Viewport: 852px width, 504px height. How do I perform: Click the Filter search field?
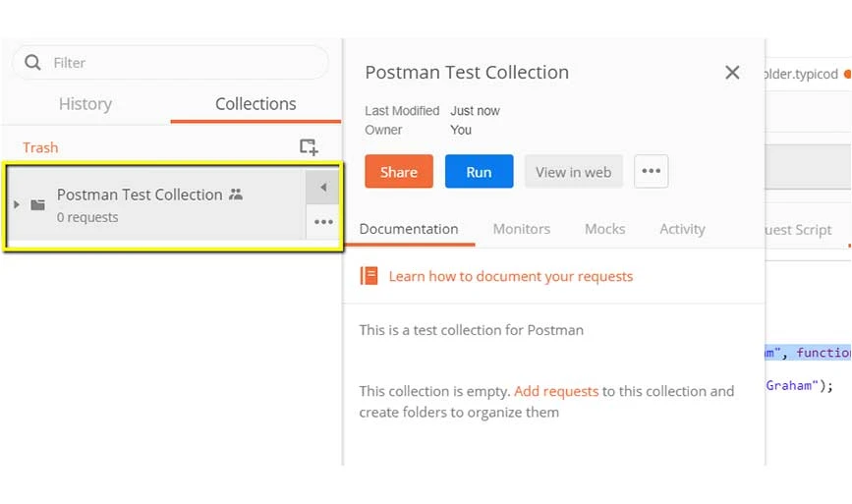tap(170, 63)
